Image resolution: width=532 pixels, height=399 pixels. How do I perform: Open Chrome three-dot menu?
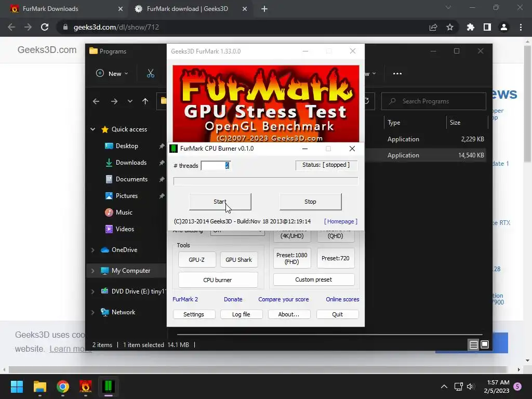coord(521,27)
